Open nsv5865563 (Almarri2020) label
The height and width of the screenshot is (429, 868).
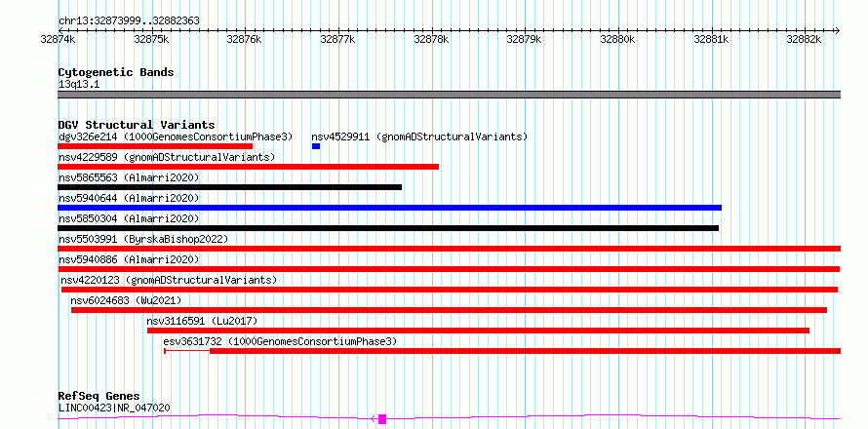coord(129,177)
